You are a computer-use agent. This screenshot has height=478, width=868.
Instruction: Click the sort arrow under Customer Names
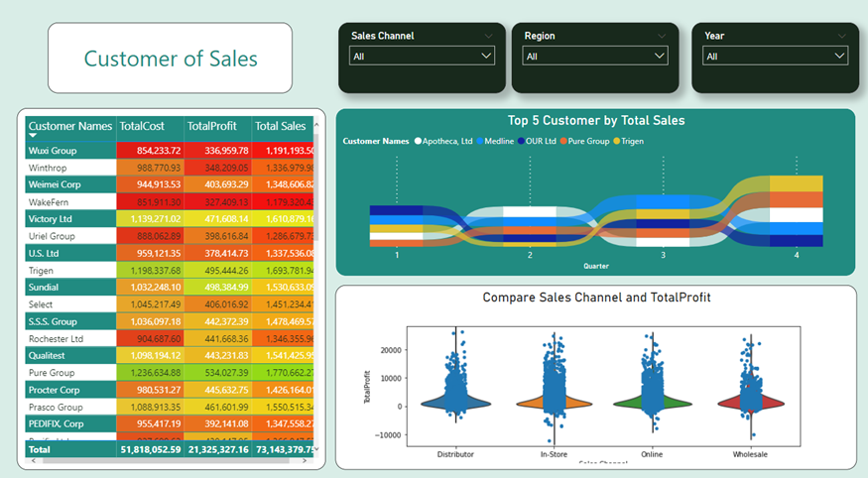point(33,135)
